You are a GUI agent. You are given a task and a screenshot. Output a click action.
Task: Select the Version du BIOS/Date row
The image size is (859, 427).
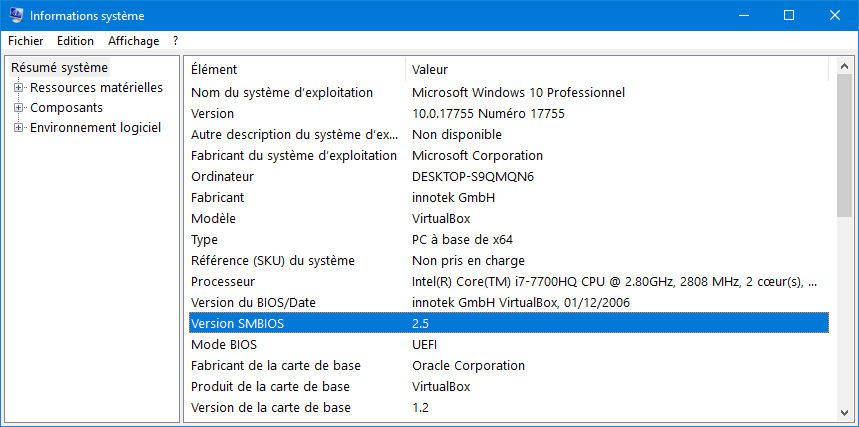pos(509,303)
